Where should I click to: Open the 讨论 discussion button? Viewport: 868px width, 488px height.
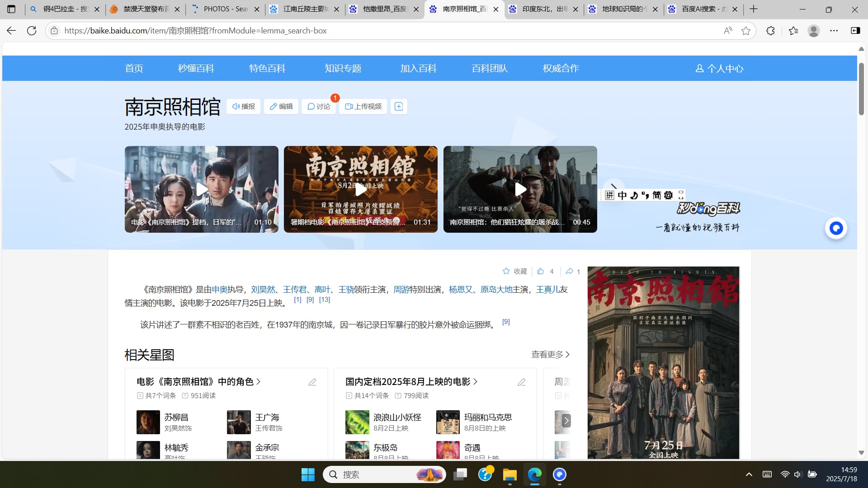pyautogui.click(x=319, y=106)
